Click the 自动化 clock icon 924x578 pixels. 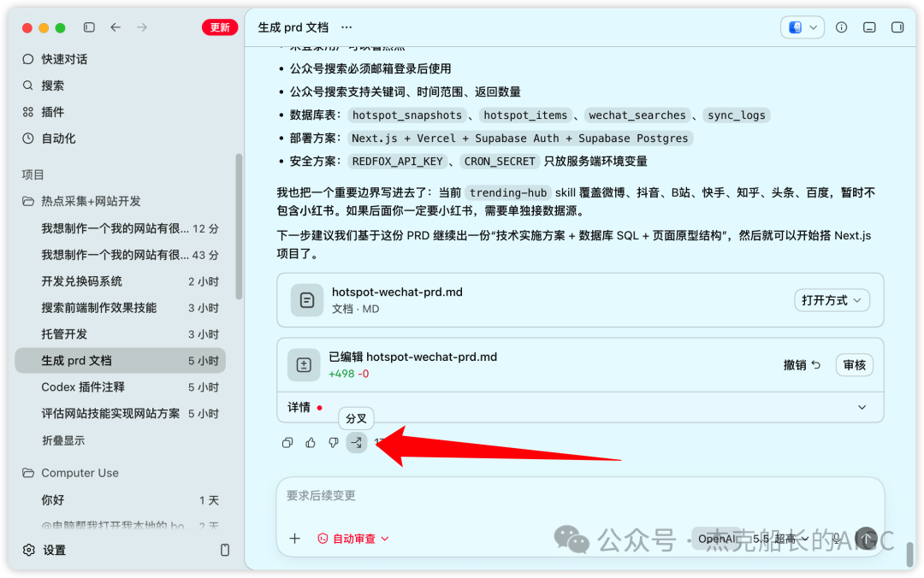coord(27,139)
